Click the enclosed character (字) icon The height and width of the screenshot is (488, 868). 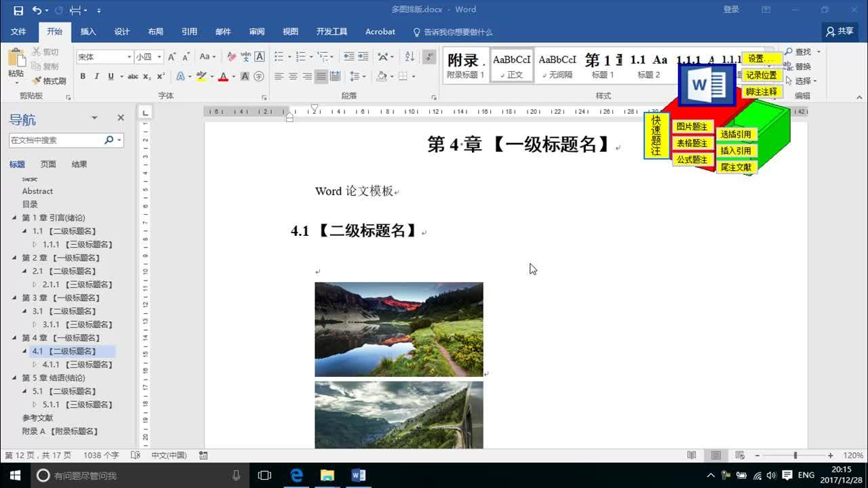pos(258,77)
